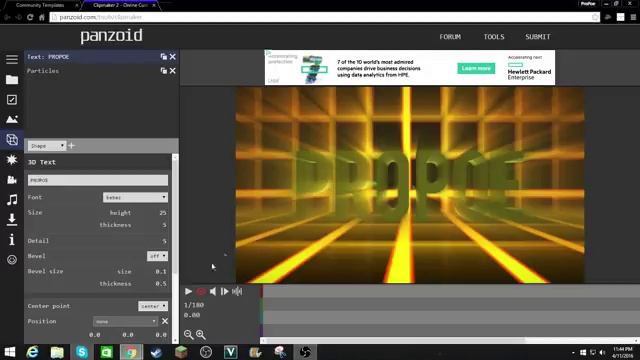Open the info icon in sidebar
The image size is (640, 360).
(x=12, y=240)
